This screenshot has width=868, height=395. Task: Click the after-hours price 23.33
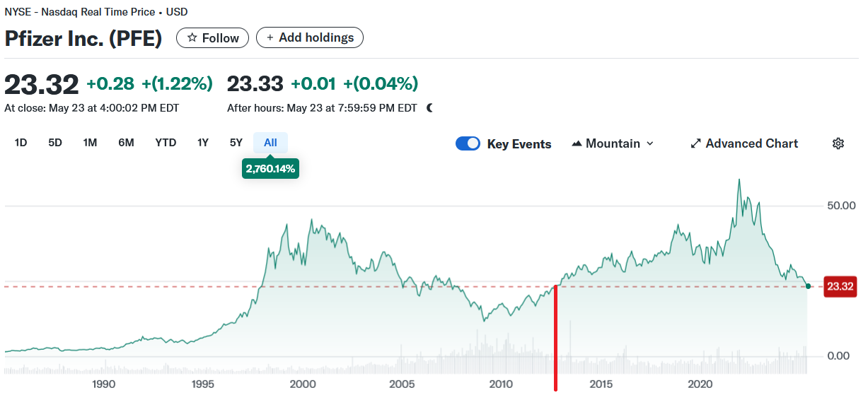tap(255, 84)
